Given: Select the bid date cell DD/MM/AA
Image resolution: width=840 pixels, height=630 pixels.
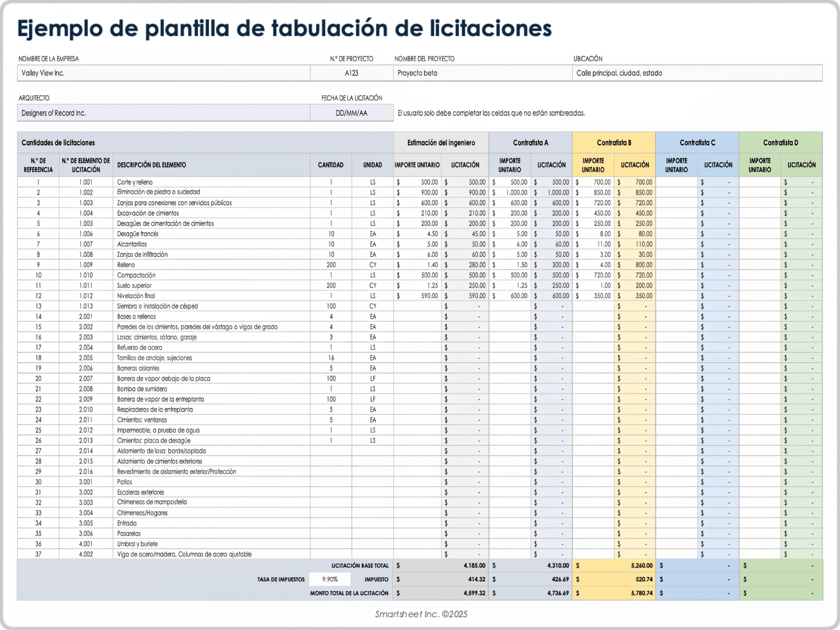Looking at the screenshot, I should [352, 113].
